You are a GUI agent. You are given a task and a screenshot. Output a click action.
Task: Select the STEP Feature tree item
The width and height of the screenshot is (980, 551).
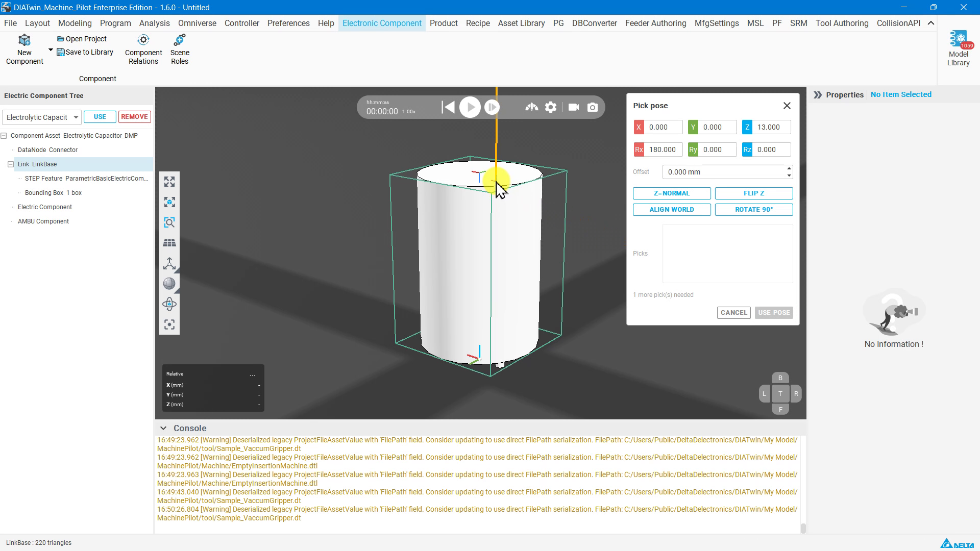[x=86, y=179]
